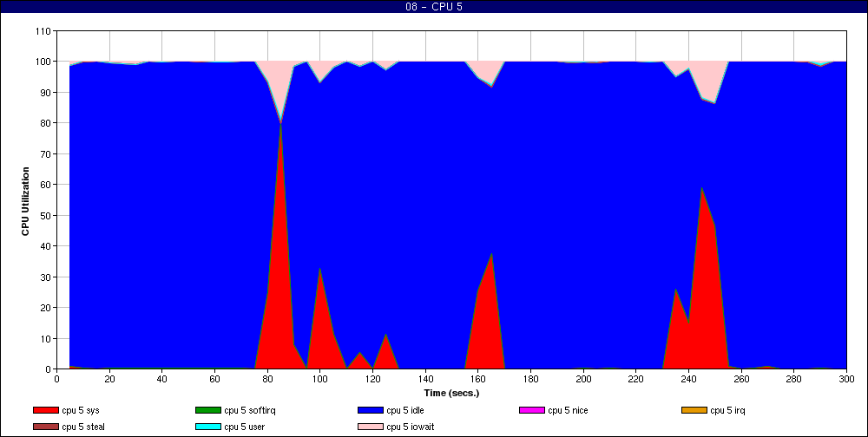This screenshot has width=868, height=437.
Task: Click the '50' value on the Y axis
Action: [x=45, y=215]
